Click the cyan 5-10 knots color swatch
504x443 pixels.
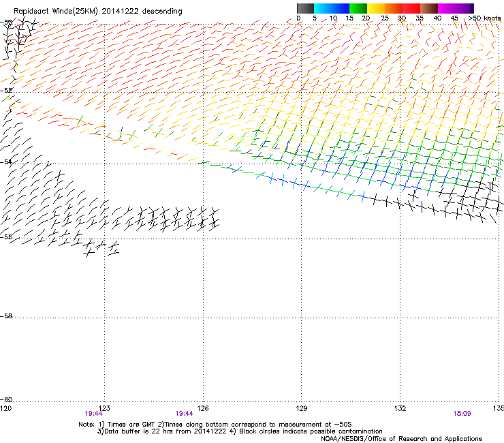(323, 8)
